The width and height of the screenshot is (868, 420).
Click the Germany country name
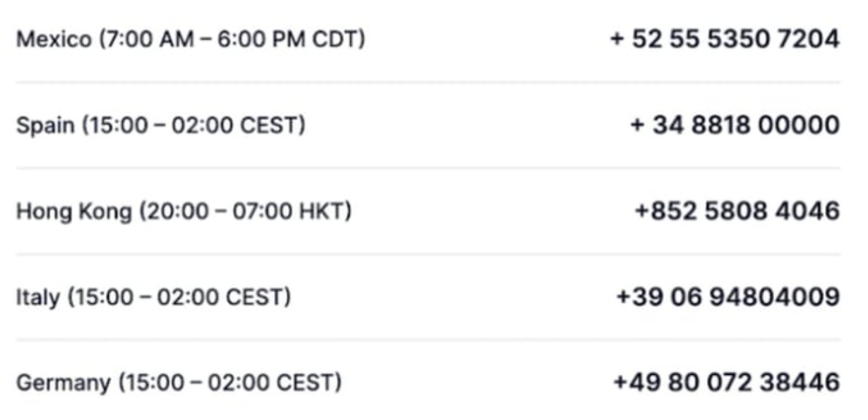[64, 384]
